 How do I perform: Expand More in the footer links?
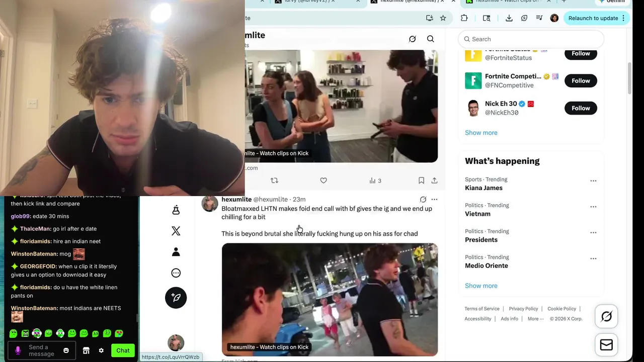[535, 319]
